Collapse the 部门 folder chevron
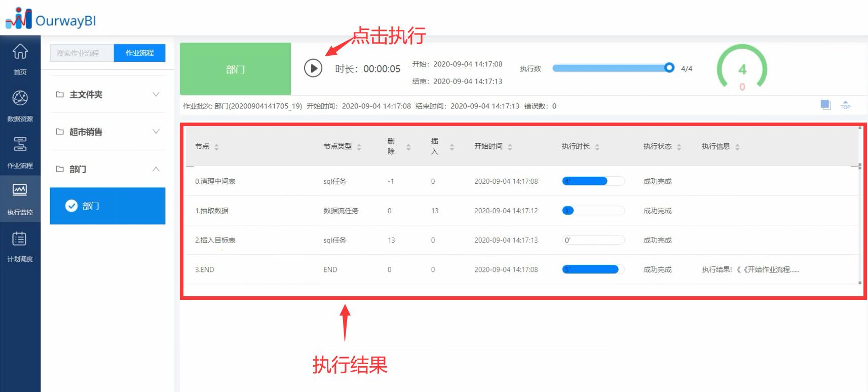The height and width of the screenshot is (392, 868). point(156,169)
